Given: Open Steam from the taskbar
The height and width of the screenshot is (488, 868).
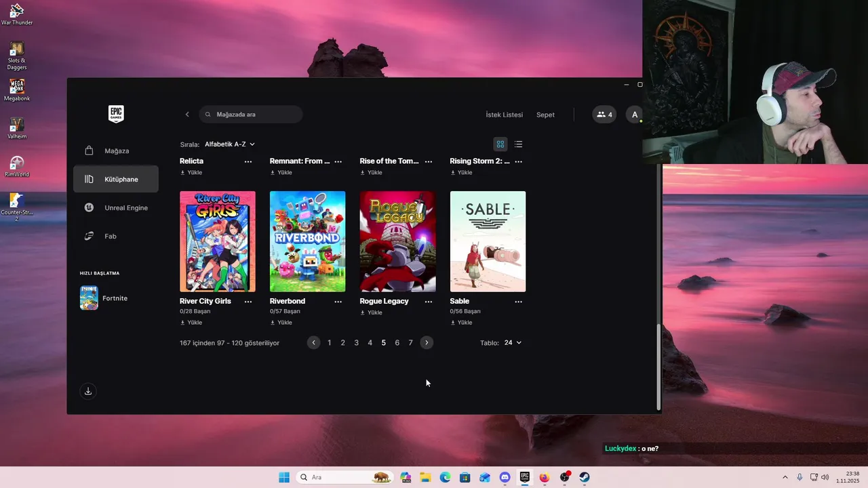Looking at the screenshot, I should pyautogui.click(x=585, y=477).
